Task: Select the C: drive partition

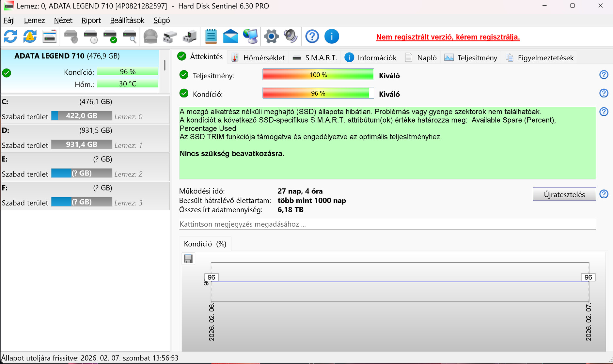Action: click(85, 109)
